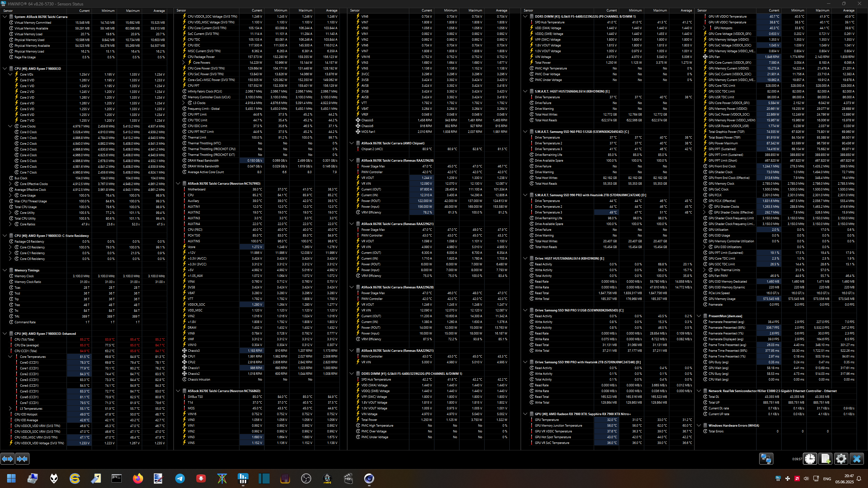Click the ENG language indicator
Image resolution: width=868 pixels, height=488 pixels.
pyautogui.click(x=827, y=479)
